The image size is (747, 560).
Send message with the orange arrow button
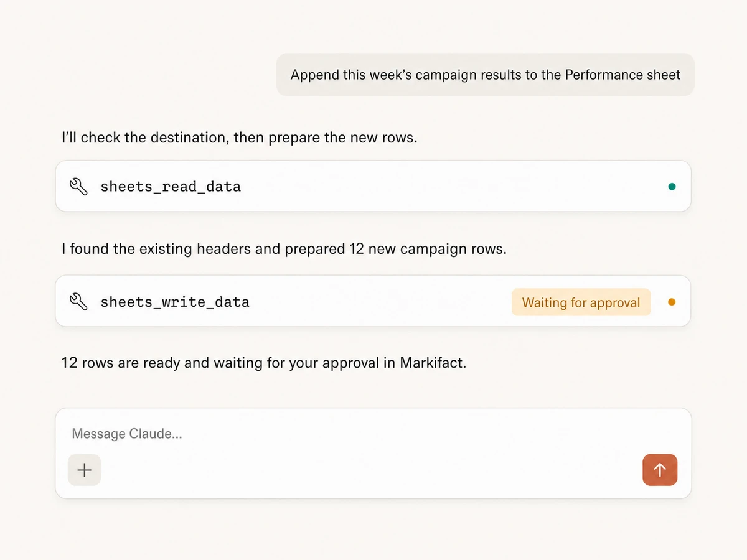660,470
